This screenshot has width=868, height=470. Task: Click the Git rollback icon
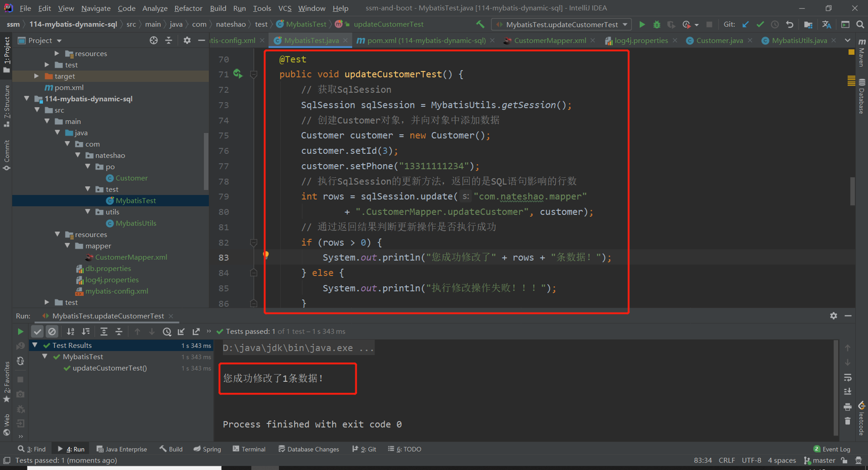coord(789,24)
